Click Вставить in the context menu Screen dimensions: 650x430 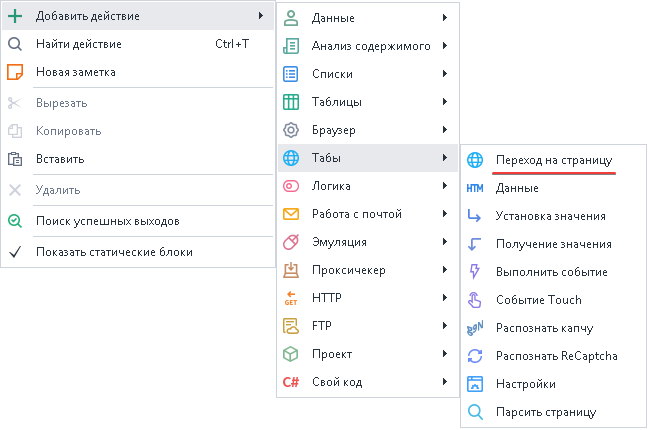[60, 159]
